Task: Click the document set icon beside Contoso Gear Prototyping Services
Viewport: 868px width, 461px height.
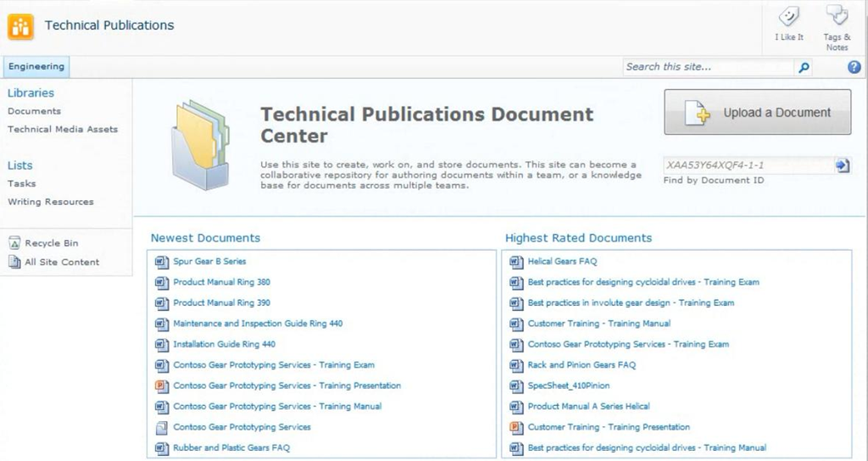Action: pyautogui.click(x=162, y=427)
